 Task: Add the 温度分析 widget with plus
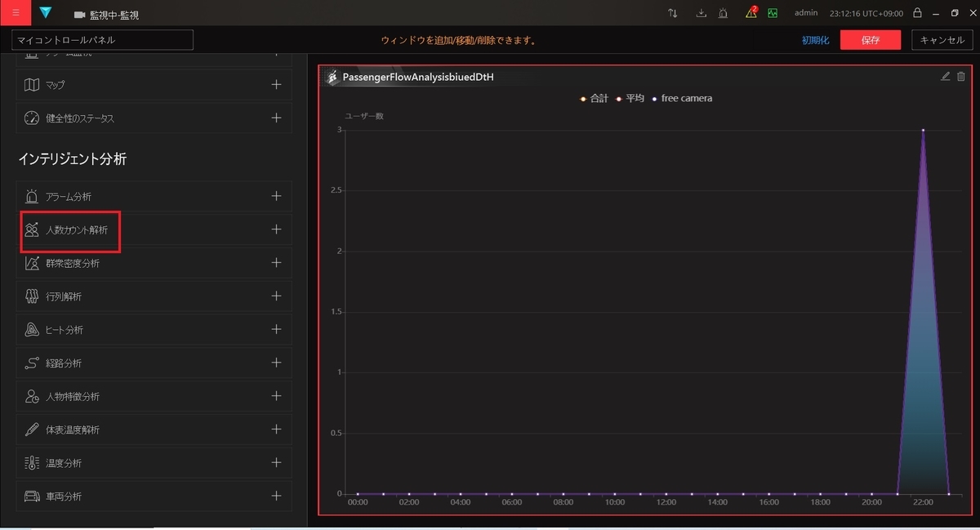276,462
